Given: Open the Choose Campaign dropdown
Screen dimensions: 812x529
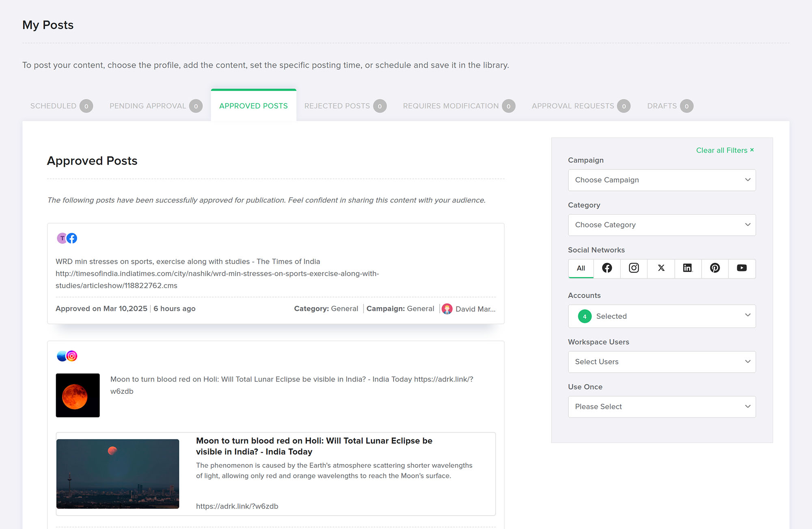Looking at the screenshot, I should coord(662,180).
